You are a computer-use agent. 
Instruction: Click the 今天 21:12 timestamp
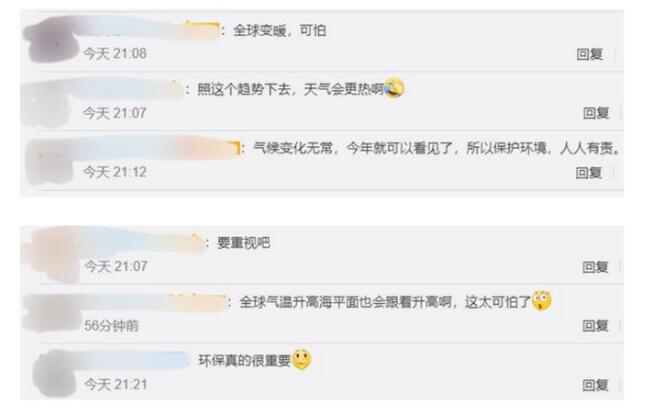pos(115,172)
